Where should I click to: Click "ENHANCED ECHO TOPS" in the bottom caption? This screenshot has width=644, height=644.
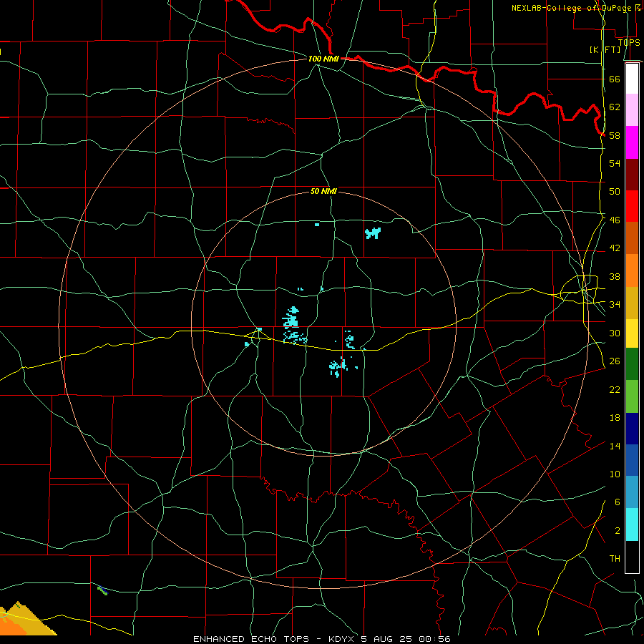click(251, 639)
